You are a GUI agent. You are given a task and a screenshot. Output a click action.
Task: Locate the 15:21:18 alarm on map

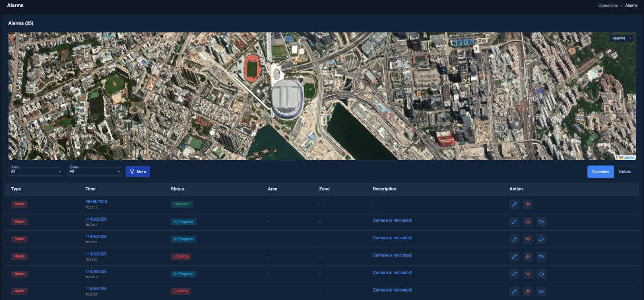tap(528, 274)
